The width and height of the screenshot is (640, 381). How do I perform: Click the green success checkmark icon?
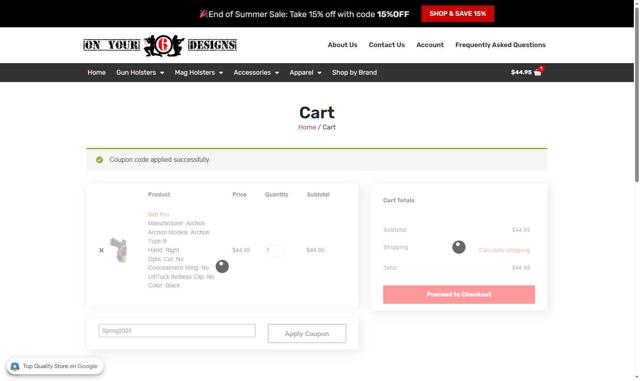point(99,160)
